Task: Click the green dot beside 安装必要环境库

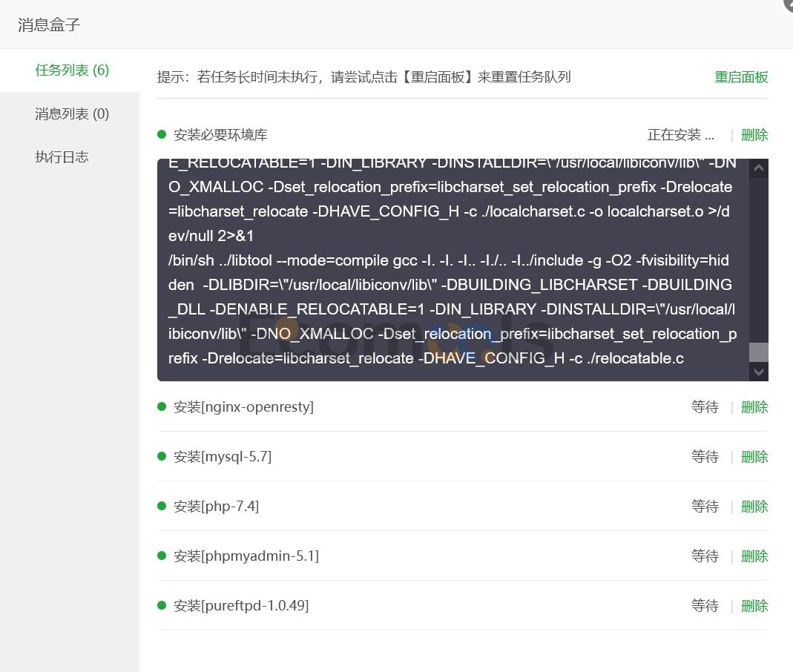Action: point(162,134)
